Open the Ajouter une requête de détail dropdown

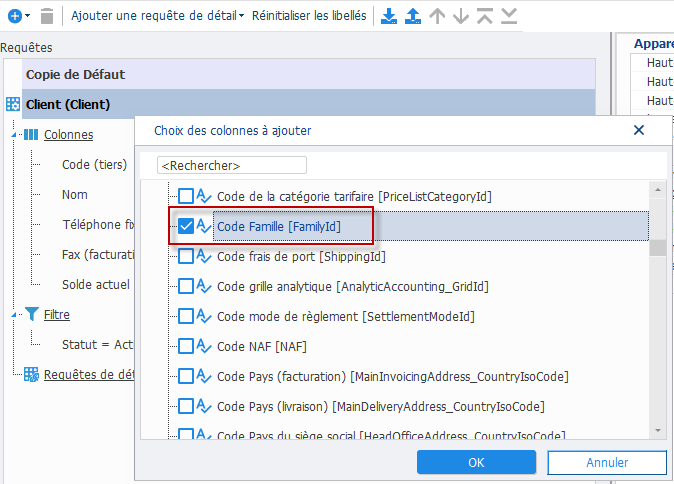[x=158, y=16]
